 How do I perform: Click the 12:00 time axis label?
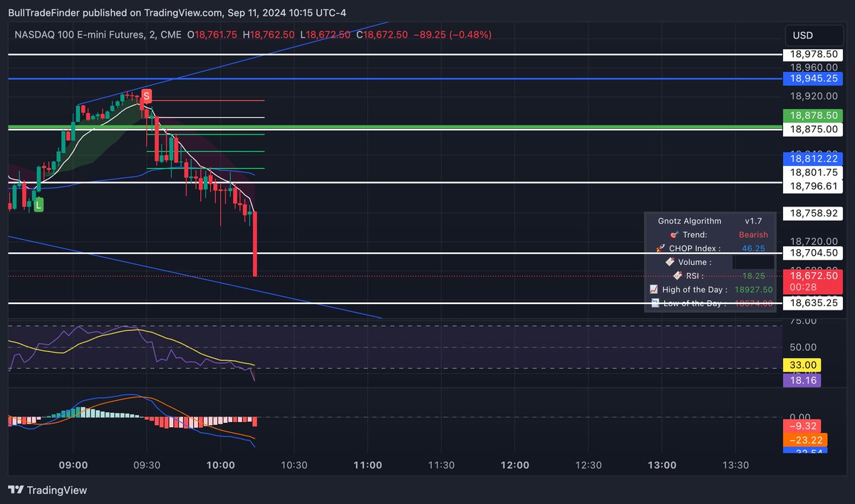(514, 465)
